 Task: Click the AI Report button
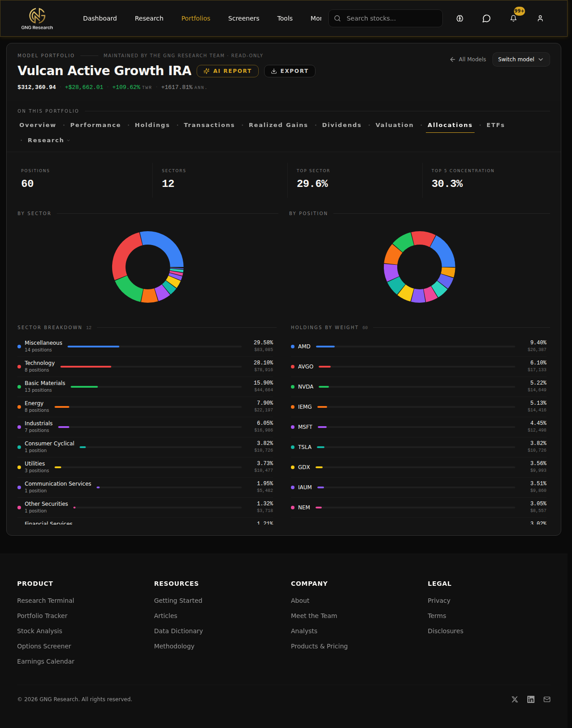pos(227,71)
